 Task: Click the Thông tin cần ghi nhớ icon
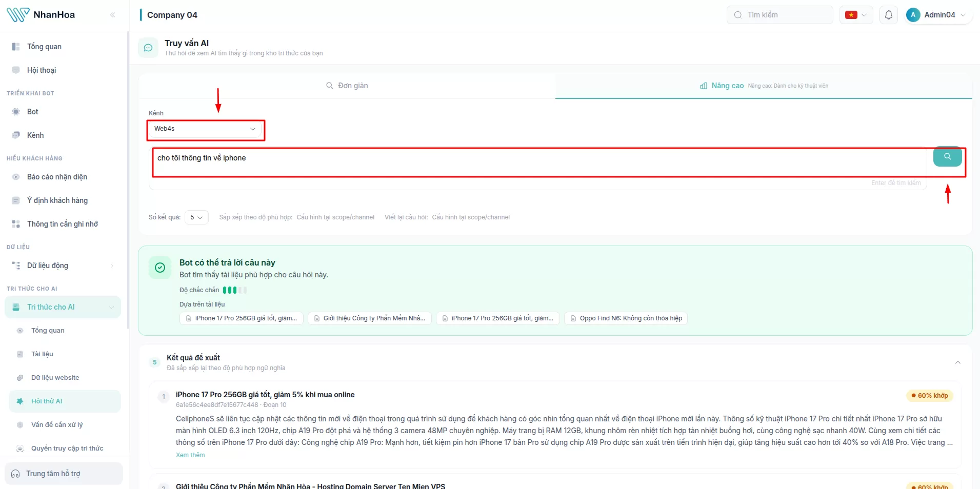16,224
